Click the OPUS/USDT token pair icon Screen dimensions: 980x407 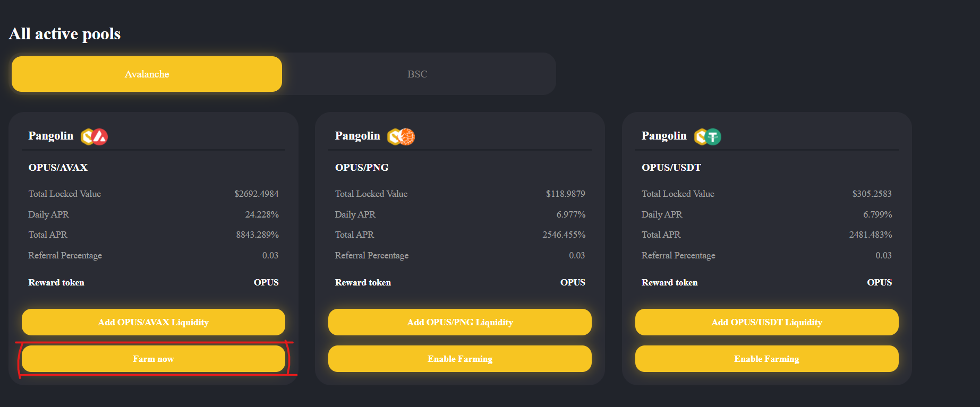point(708,137)
